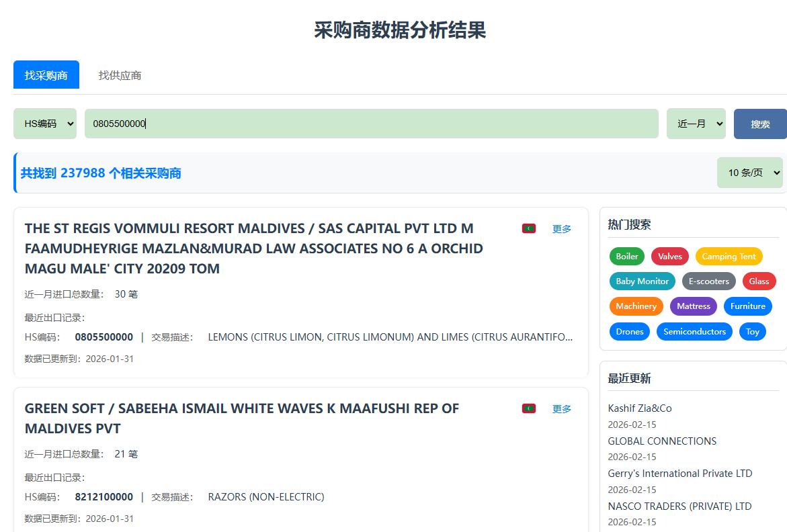Choose the Baby Monitor tag

click(642, 281)
